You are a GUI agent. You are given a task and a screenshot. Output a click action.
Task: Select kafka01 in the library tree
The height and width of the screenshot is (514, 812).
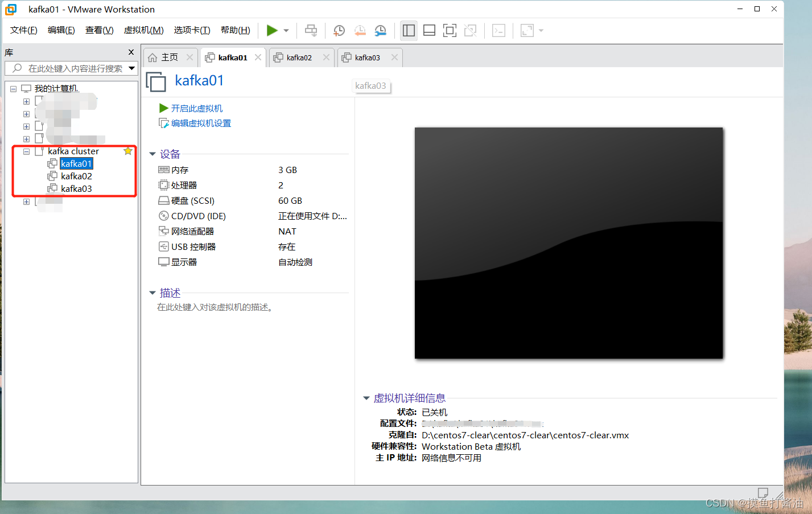click(76, 164)
